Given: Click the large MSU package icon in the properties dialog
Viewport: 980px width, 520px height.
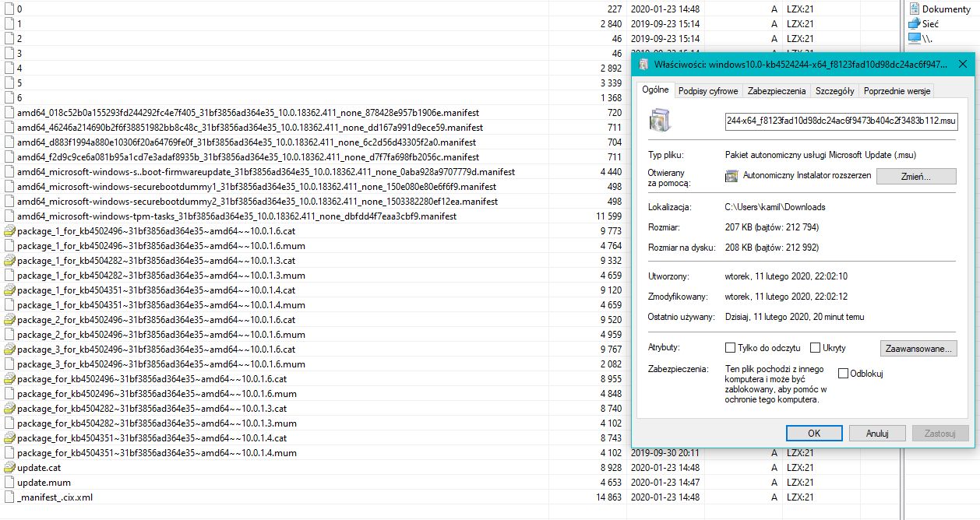Looking at the screenshot, I should tap(661, 121).
